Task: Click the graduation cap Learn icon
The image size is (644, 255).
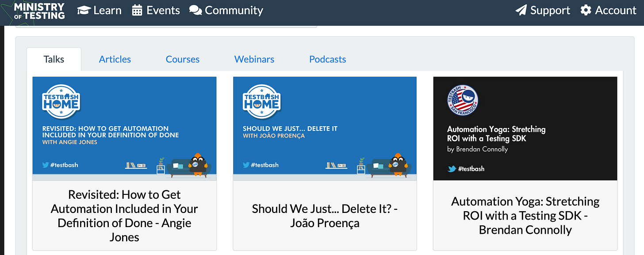Action: coord(84,10)
